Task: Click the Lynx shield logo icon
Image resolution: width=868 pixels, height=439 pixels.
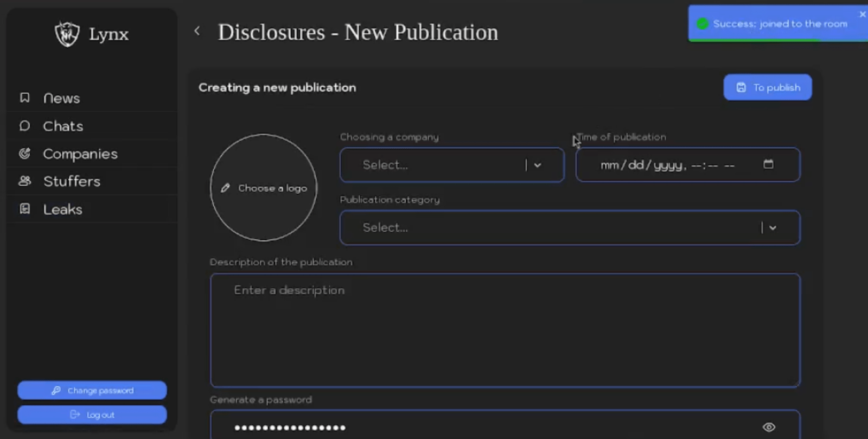Action: coord(67,34)
